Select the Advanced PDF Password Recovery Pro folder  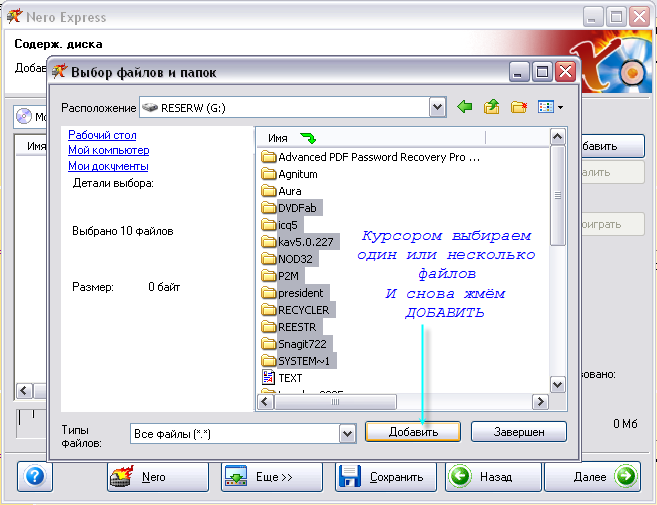[370, 157]
